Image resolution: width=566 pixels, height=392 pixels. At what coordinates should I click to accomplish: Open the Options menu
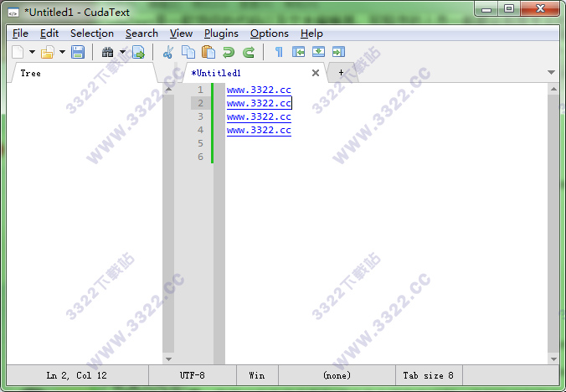click(270, 34)
